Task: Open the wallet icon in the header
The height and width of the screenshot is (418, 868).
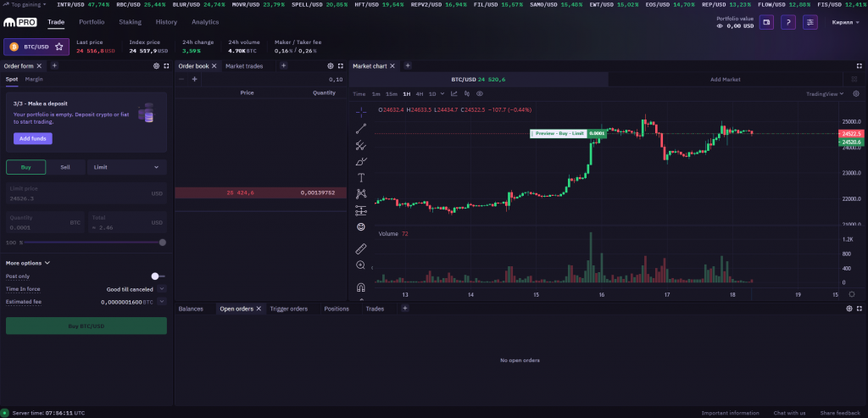Action: point(766,22)
